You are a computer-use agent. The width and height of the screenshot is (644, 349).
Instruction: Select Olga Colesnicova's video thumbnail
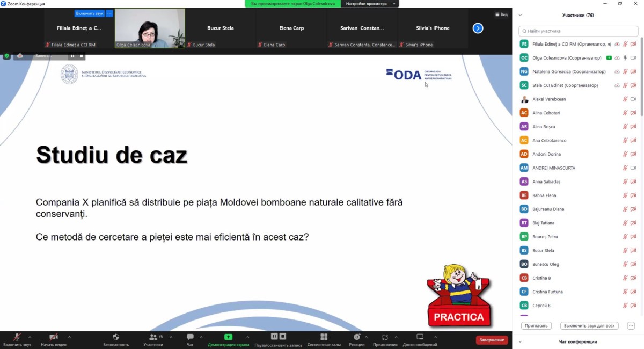(150, 28)
